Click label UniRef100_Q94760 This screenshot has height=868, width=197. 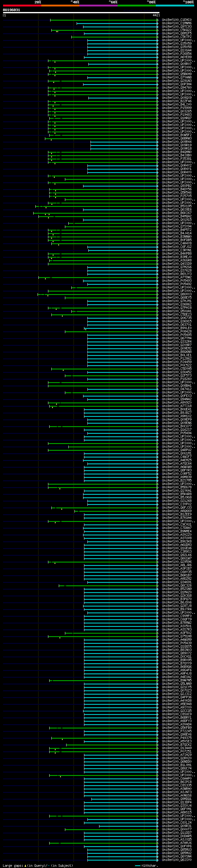pyautogui.click(x=176, y=88)
